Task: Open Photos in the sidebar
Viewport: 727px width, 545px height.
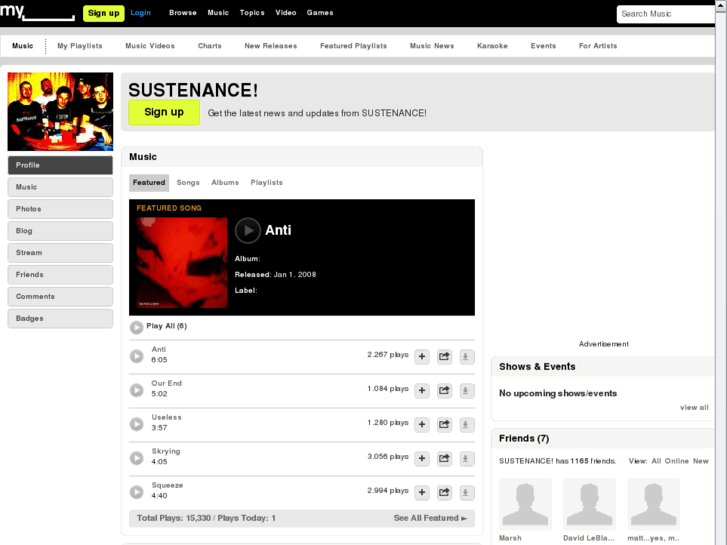Action: click(60, 209)
